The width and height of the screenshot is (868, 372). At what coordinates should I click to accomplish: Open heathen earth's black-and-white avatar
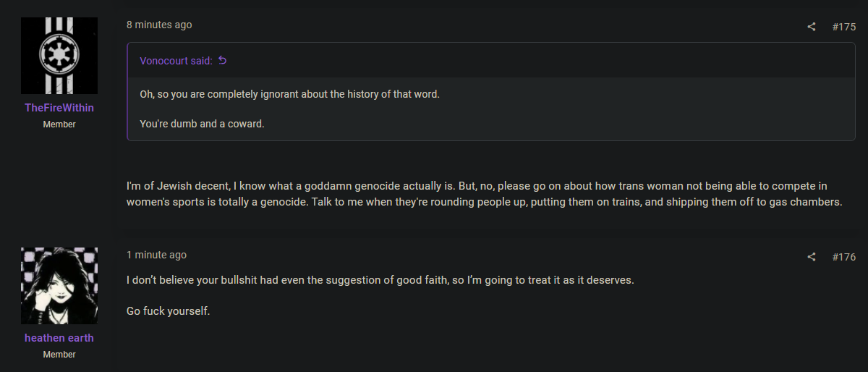click(x=59, y=286)
